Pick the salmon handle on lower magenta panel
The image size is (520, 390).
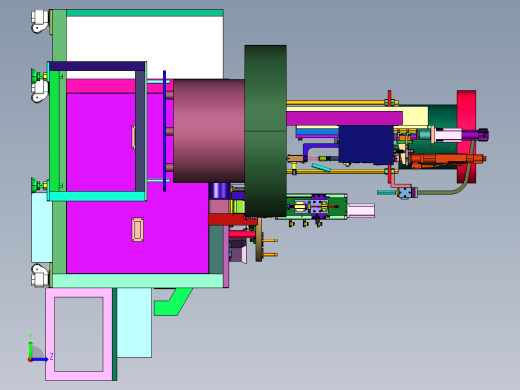point(138,229)
